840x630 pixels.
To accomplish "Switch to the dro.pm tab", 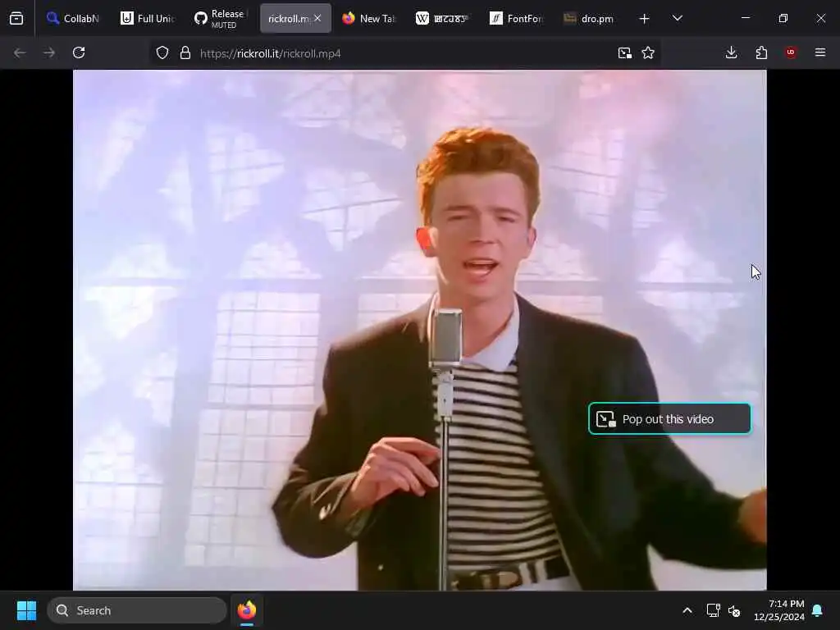I will point(589,19).
